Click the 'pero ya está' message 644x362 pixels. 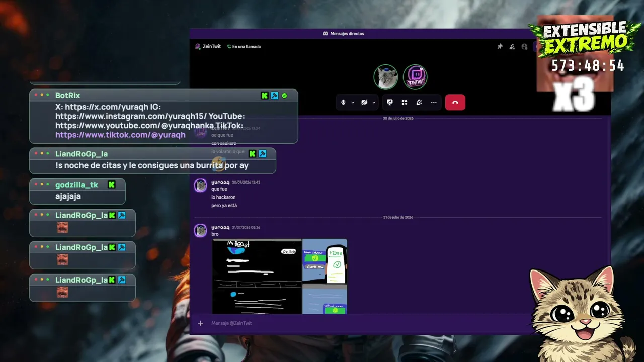224,205
